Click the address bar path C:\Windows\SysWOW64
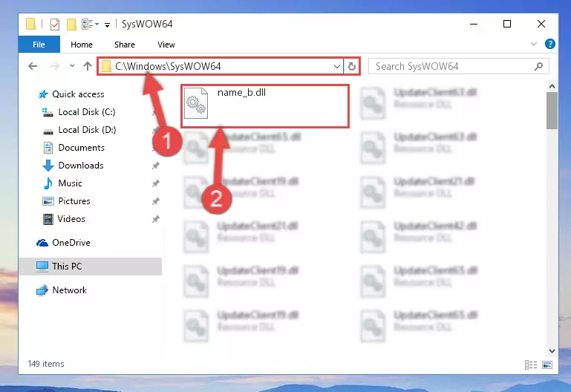The image size is (571, 392). pos(168,66)
